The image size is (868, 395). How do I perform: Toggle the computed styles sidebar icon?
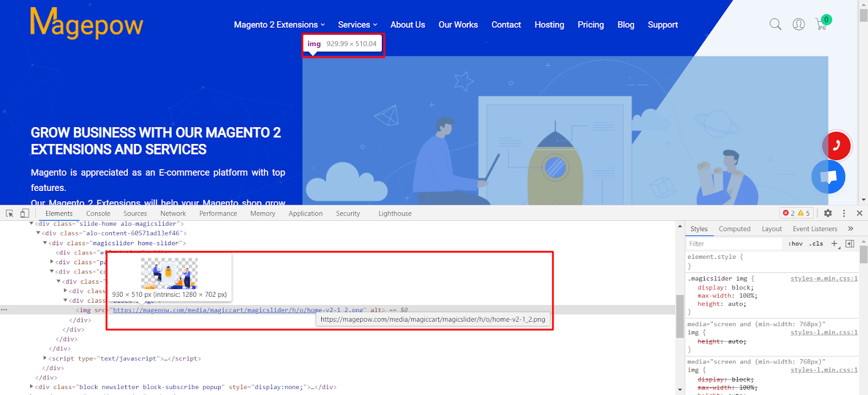click(x=850, y=244)
